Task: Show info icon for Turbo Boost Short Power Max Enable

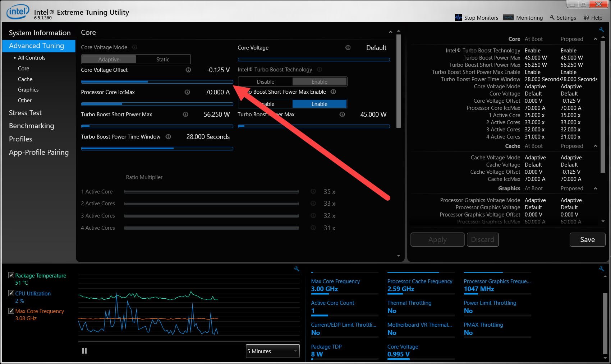Action: pyautogui.click(x=333, y=92)
